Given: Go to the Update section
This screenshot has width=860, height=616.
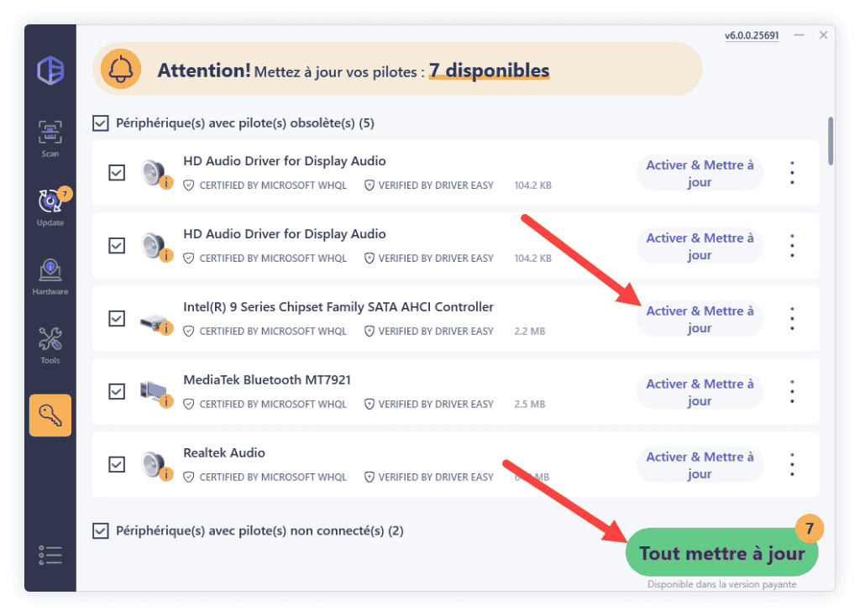Looking at the screenshot, I should click(50, 207).
